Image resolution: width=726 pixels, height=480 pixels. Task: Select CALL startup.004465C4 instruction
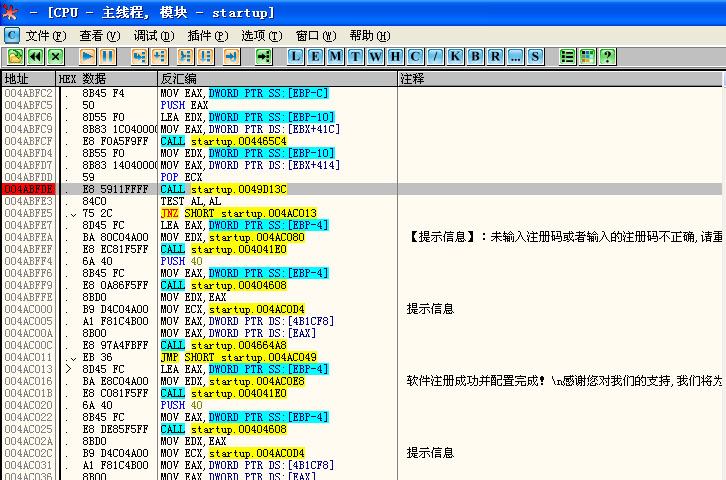click(x=224, y=141)
